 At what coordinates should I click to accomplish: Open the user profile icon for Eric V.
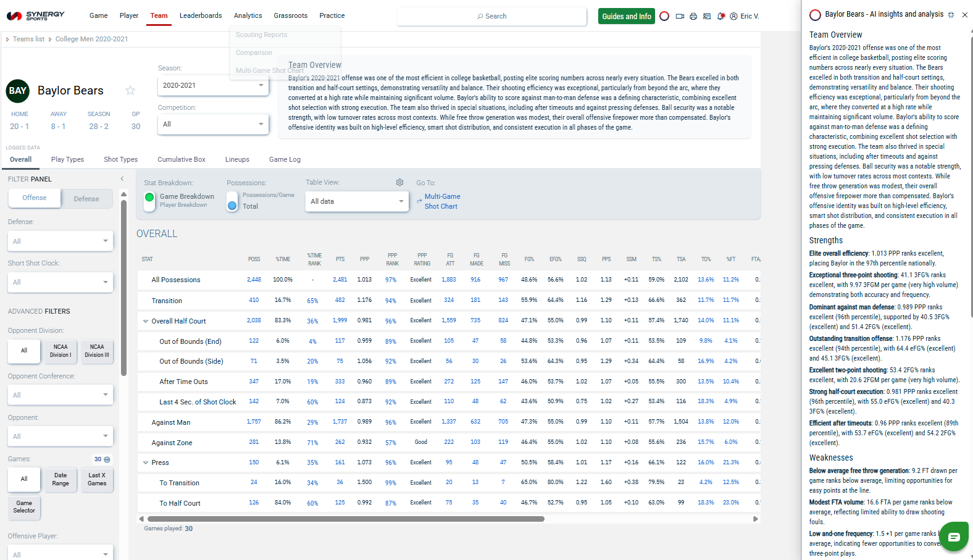click(733, 16)
